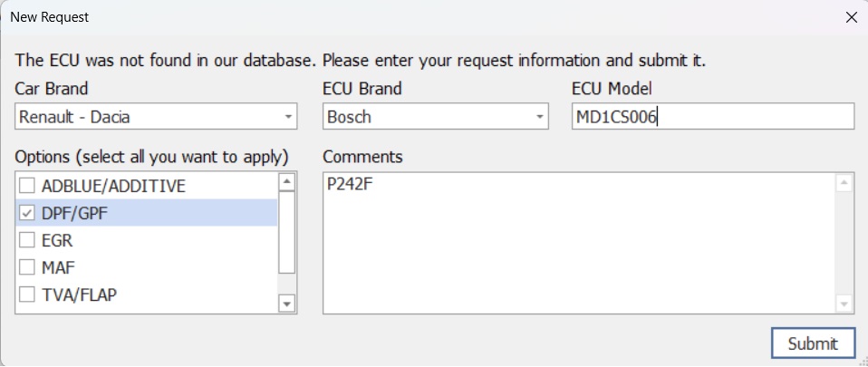
Task: Click the ECU Model text field
Action: coord(712,117)
